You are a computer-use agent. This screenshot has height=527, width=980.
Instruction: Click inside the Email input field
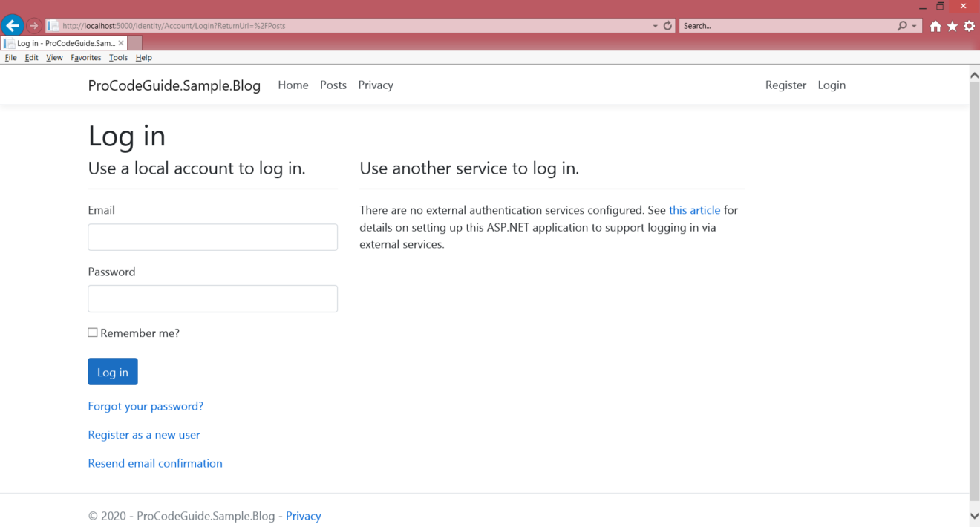[212, 237]
